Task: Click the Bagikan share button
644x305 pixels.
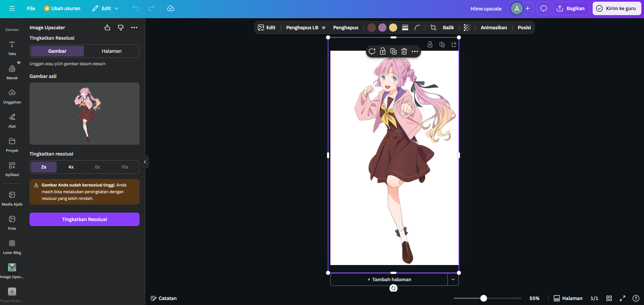Action: (x=571, y=8)
